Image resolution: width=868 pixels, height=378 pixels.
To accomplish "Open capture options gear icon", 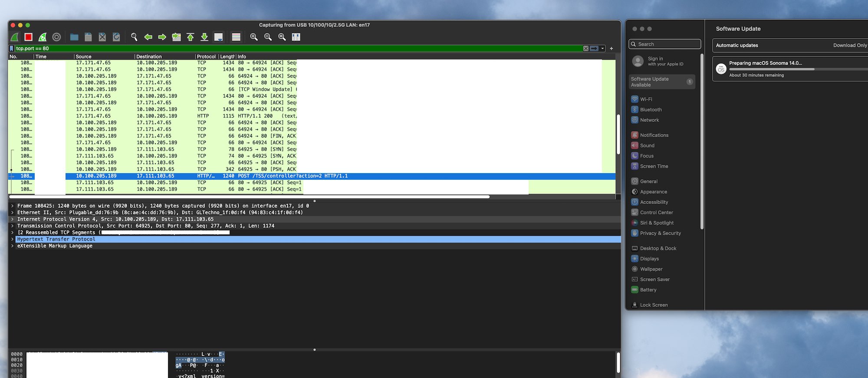I will point(56,37).
